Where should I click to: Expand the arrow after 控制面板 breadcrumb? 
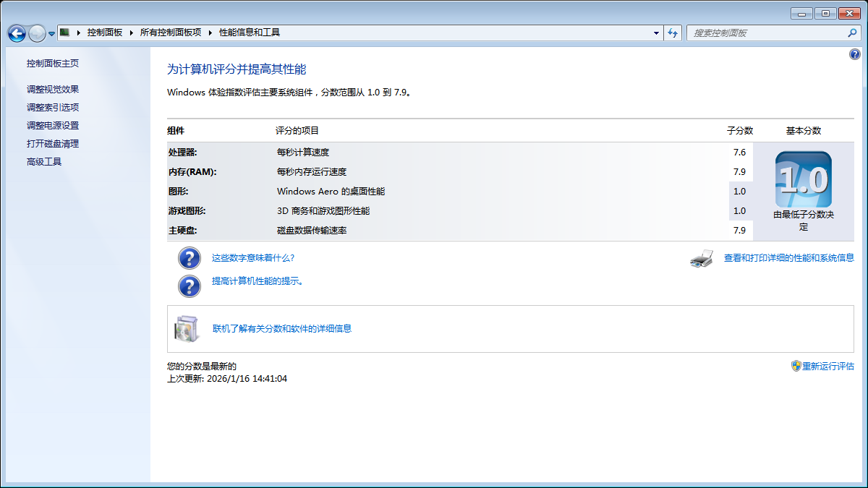132,33
